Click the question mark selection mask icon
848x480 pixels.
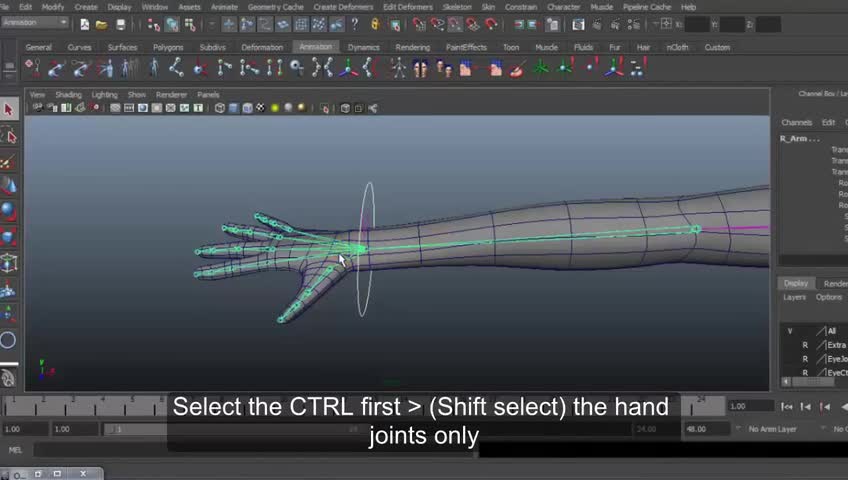tap(355, 24)
